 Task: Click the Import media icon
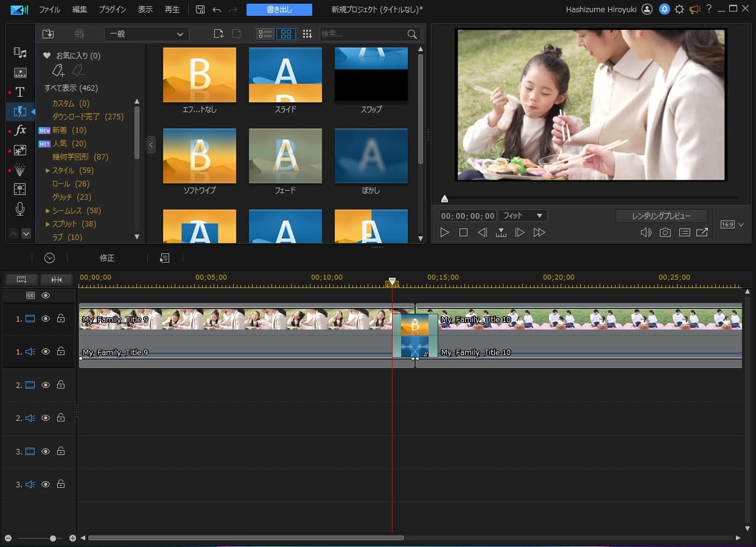pos(48,34)
